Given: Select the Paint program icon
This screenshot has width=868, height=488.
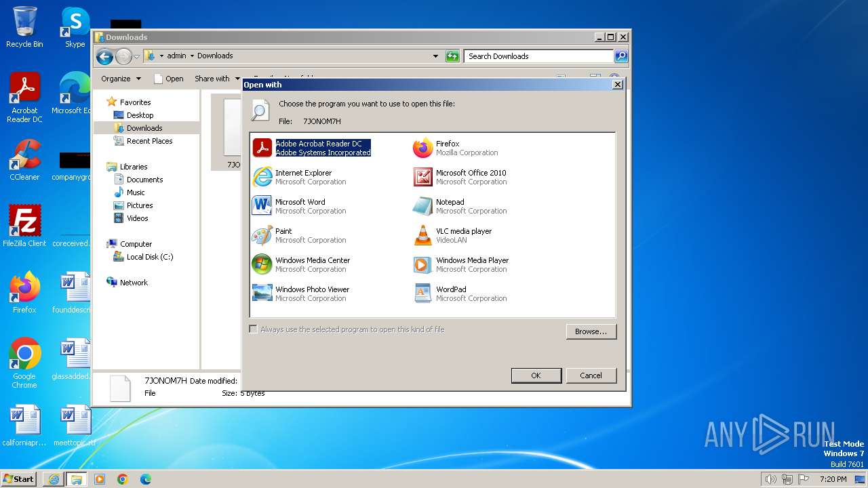Looking at the screenshot, I should point(262,235).
